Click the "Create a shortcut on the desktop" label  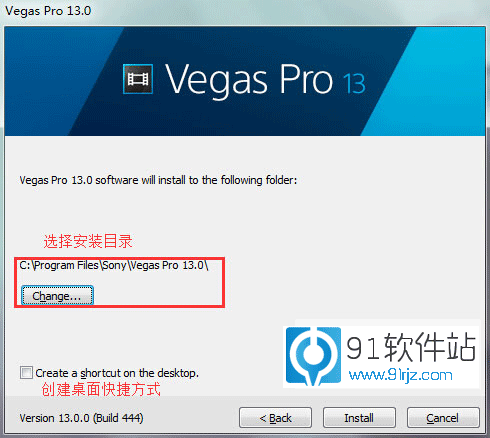click(117, 373)
